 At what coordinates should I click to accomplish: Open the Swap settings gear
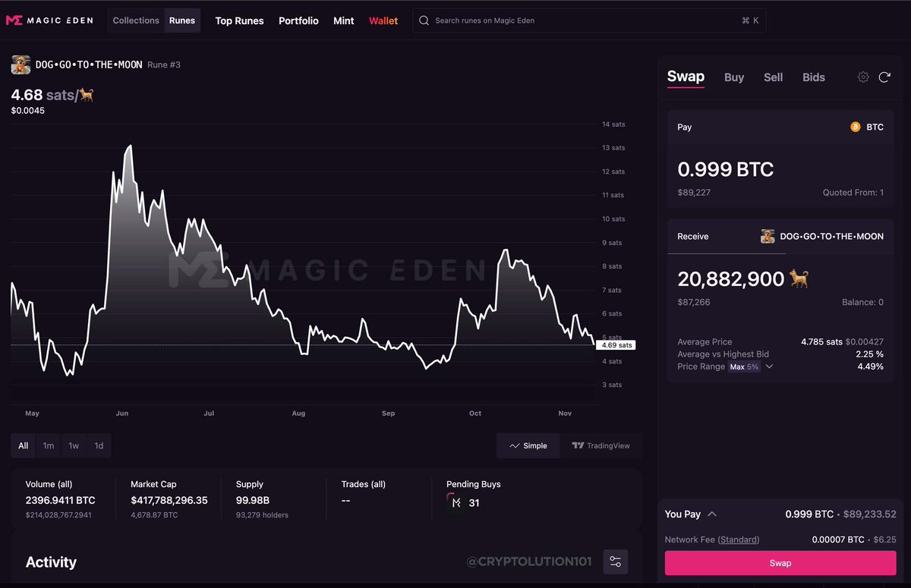[x=863, y=77]
